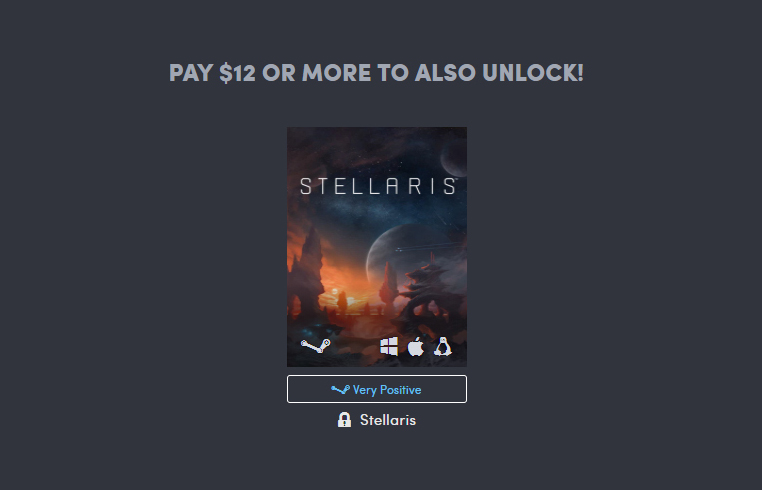The width and height of the screenshot is (762, 490).
Task: Click the Steam logo inside the review button
Action: point(340,389)
